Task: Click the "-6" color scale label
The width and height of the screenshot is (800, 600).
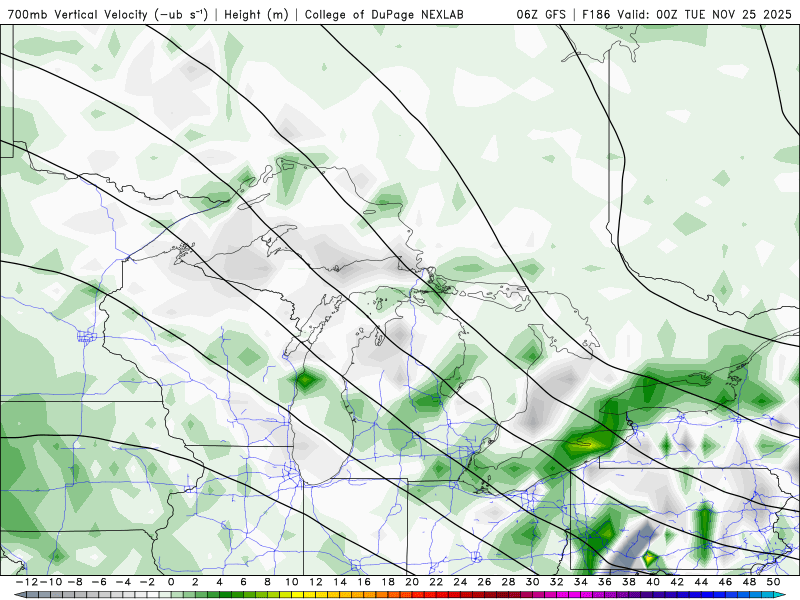Action: click(99, 582)
